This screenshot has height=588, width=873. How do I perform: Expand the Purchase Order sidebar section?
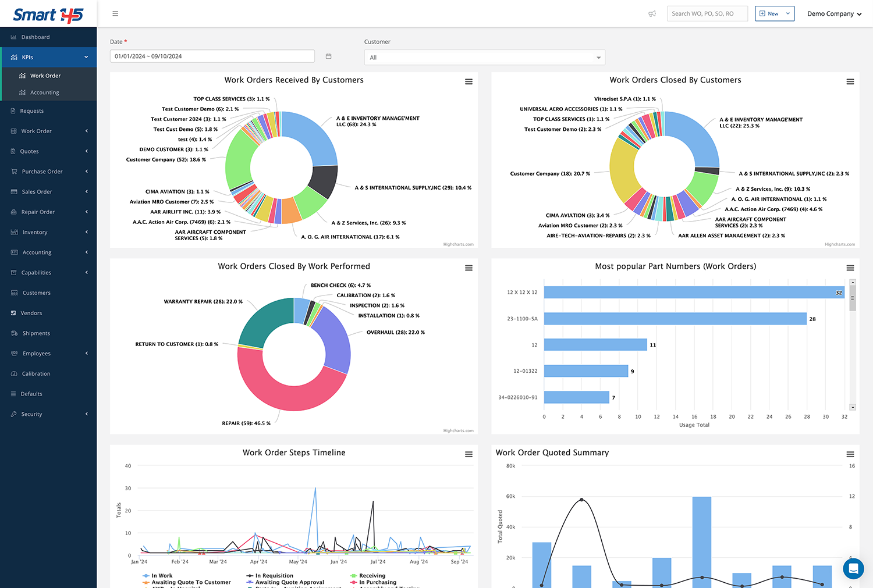click(x=48, y=172)
